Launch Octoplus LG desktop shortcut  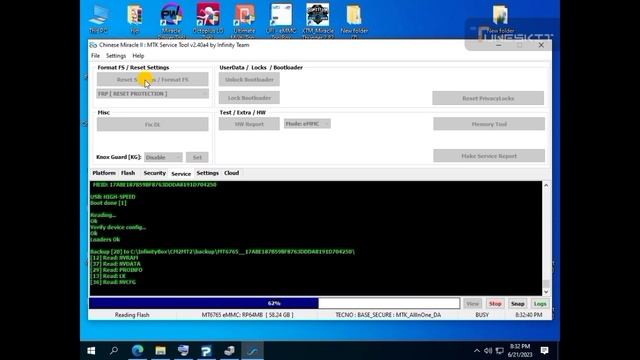(208, 20)
